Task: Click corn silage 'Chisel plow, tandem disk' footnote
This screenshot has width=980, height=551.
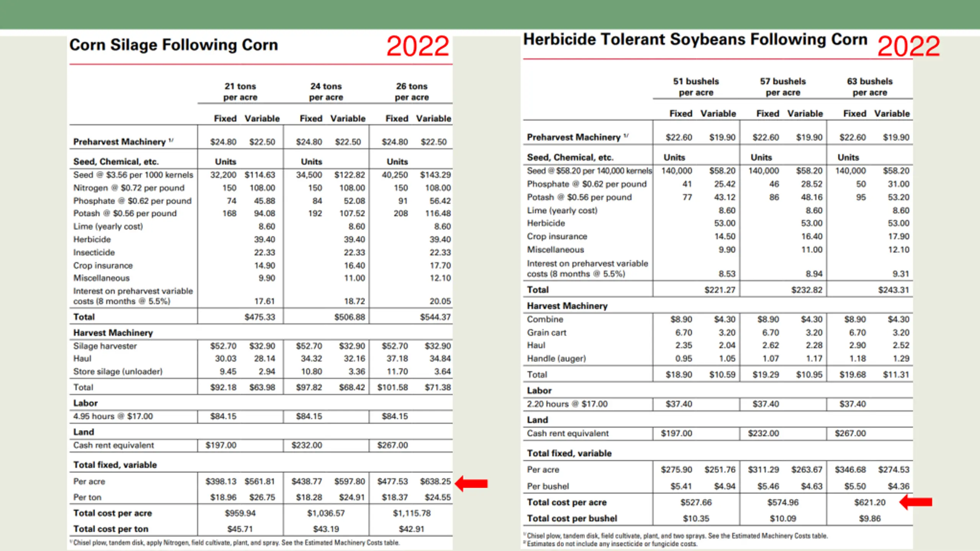Action: [235, 543]
